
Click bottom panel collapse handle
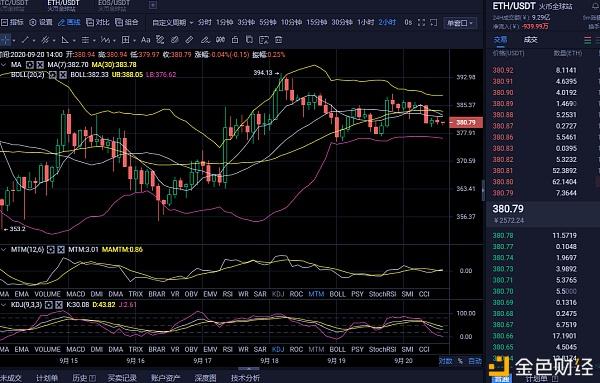(x=248, y=369)
